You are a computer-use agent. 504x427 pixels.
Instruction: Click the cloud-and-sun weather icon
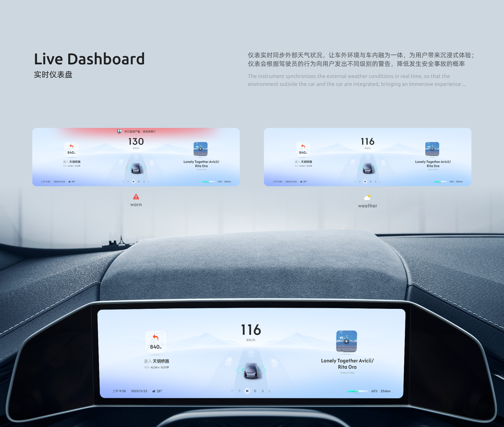click(x=367, y=197)
